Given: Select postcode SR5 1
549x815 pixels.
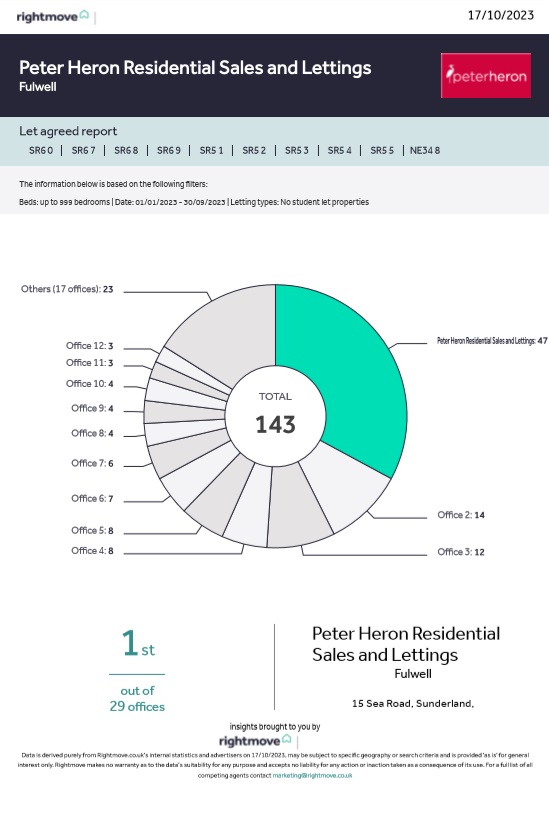Looking at the screenshot, I should coord(211,150).
